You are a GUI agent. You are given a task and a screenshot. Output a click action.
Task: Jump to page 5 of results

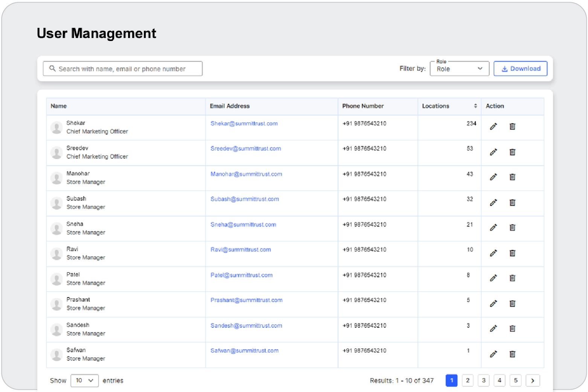pos(516,380)
